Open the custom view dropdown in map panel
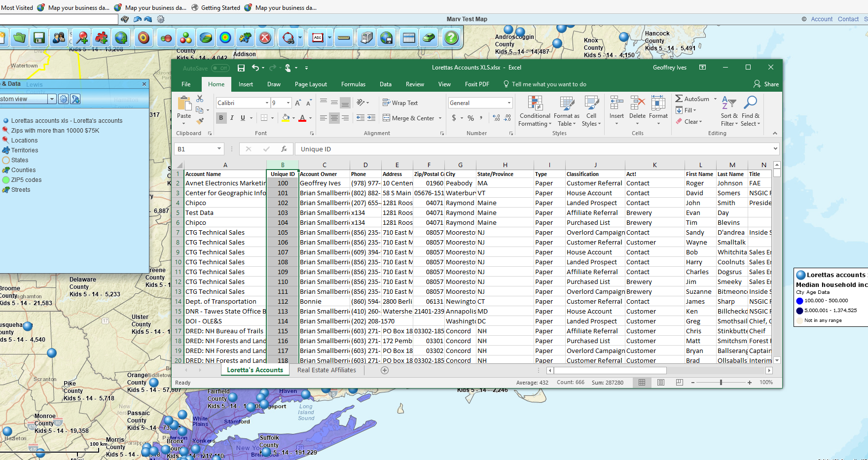The height and width of the screenshot is (460, 868). pos(52,99)
